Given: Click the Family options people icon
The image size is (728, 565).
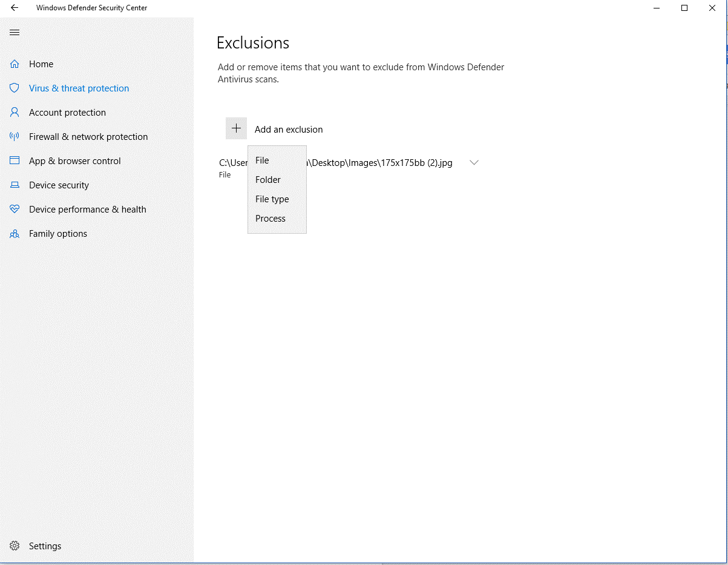Looking at the screenshot, I should 15,234.
